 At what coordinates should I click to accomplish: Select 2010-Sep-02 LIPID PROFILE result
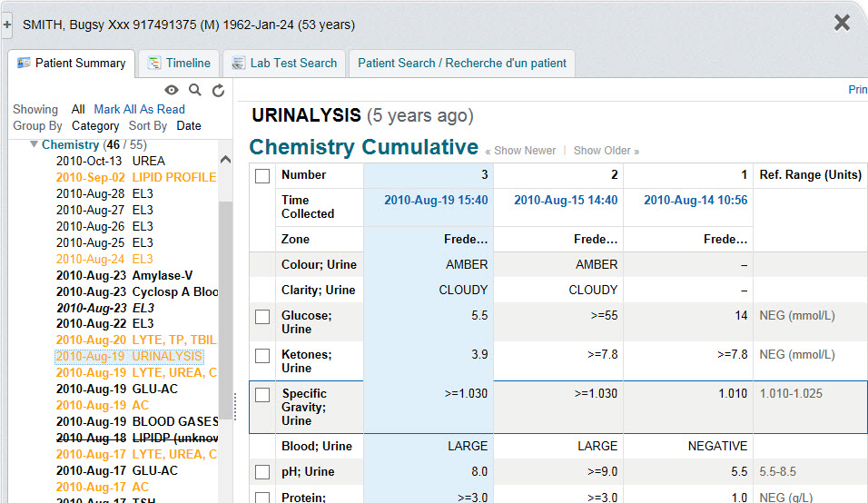click(136, 178)
